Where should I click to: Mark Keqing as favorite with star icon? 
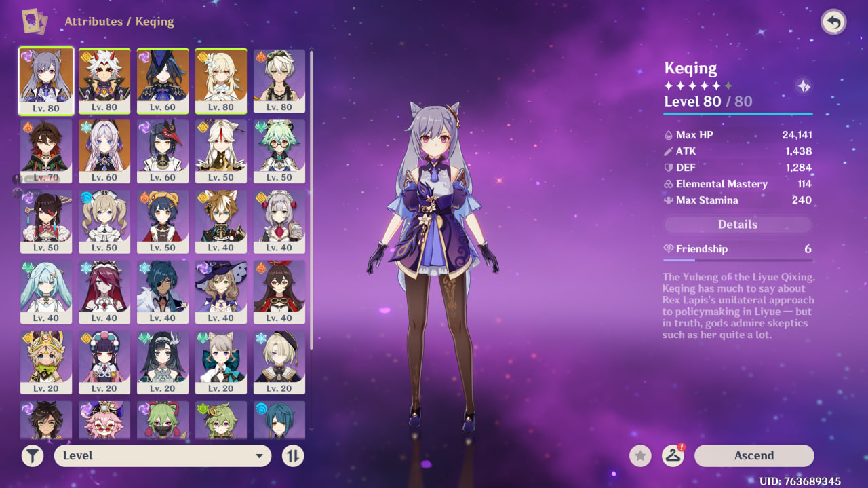coord(640,455)
